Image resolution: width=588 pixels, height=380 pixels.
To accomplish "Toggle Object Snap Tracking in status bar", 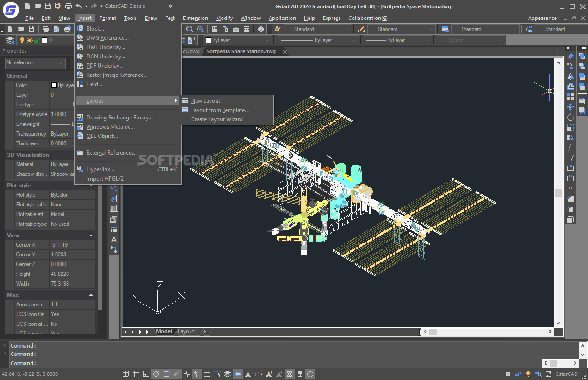I will pos(177,374).
